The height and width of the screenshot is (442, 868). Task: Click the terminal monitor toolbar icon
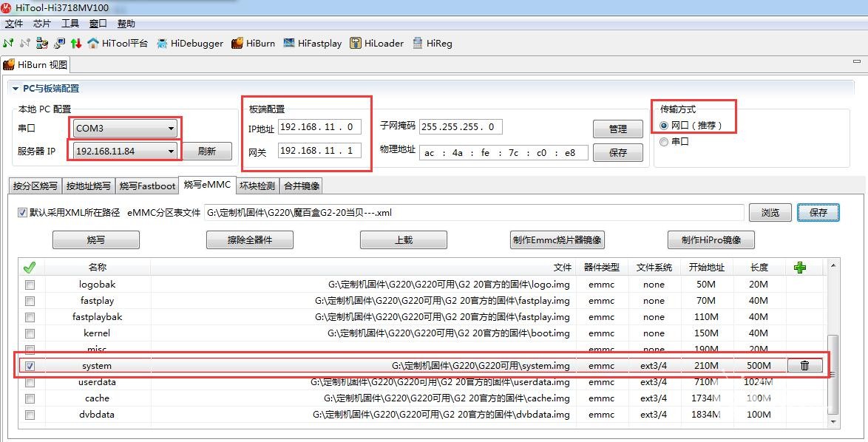[x=59, y=43]
